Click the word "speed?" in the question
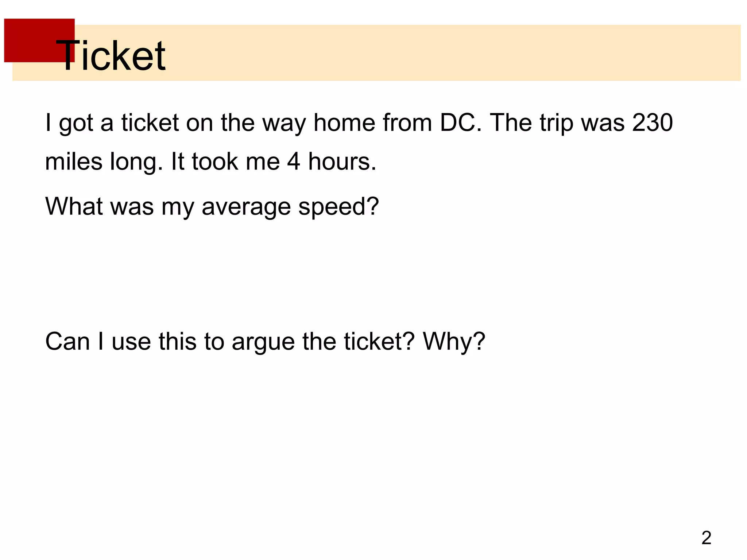The image size is (747, 560). tap(339, 207)
